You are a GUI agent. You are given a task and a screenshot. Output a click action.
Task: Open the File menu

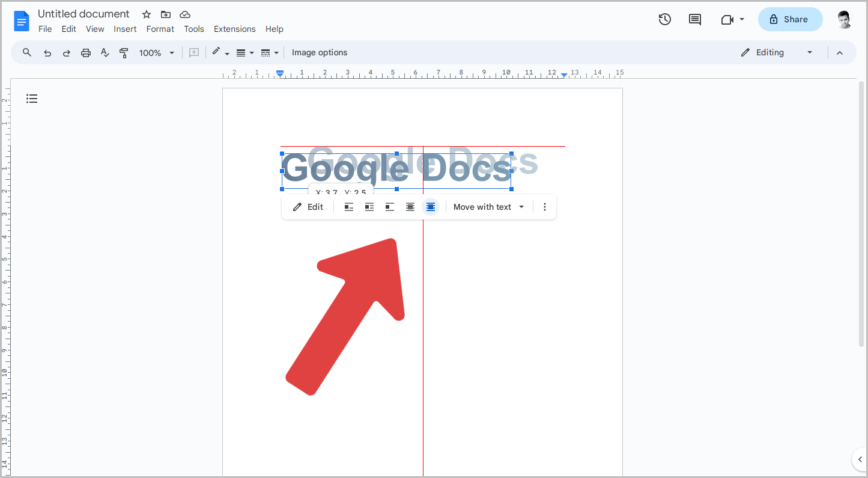(x=45, y=29)
